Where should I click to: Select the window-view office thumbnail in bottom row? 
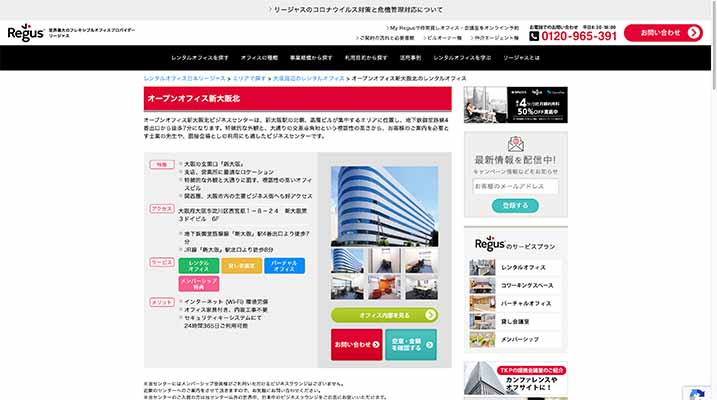[x=348, y=287]
